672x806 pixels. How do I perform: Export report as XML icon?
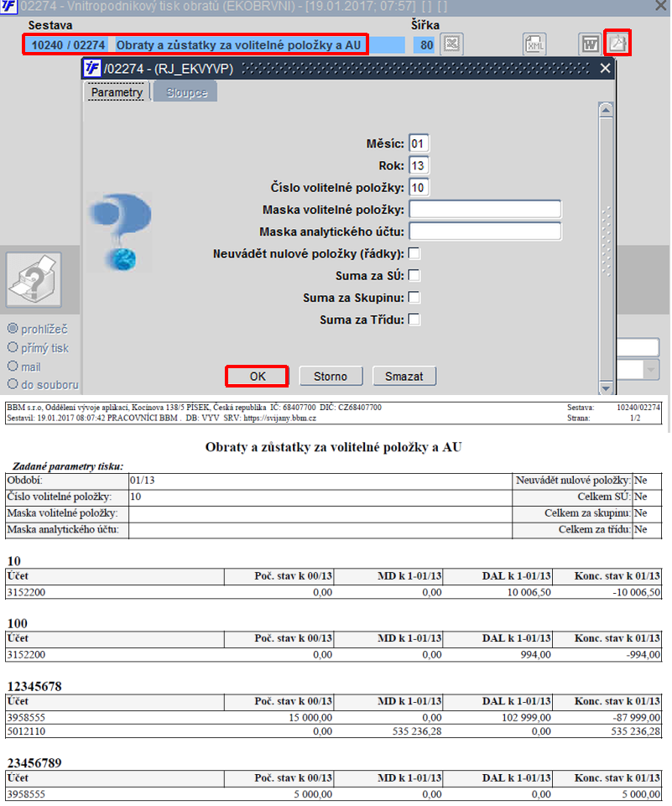[534, 44]
